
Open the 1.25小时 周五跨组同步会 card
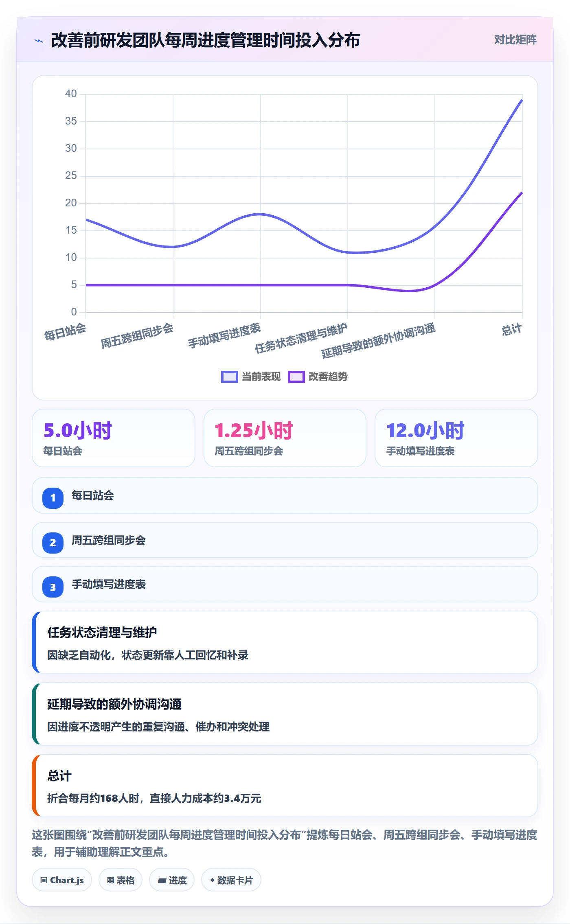[x=285, y=438]
